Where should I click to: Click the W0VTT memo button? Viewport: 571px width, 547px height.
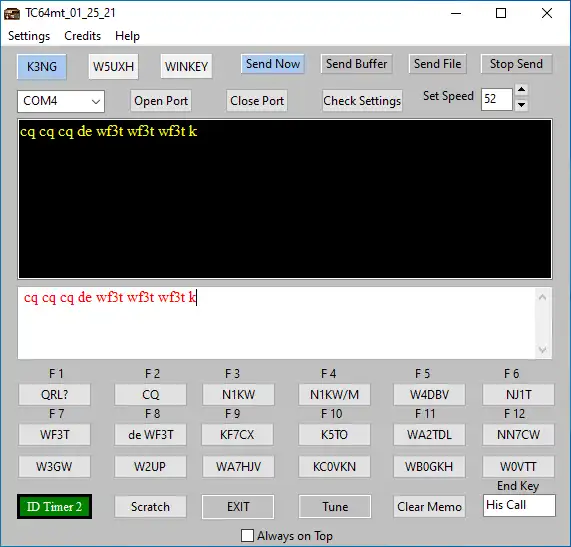tap(519, 467)
